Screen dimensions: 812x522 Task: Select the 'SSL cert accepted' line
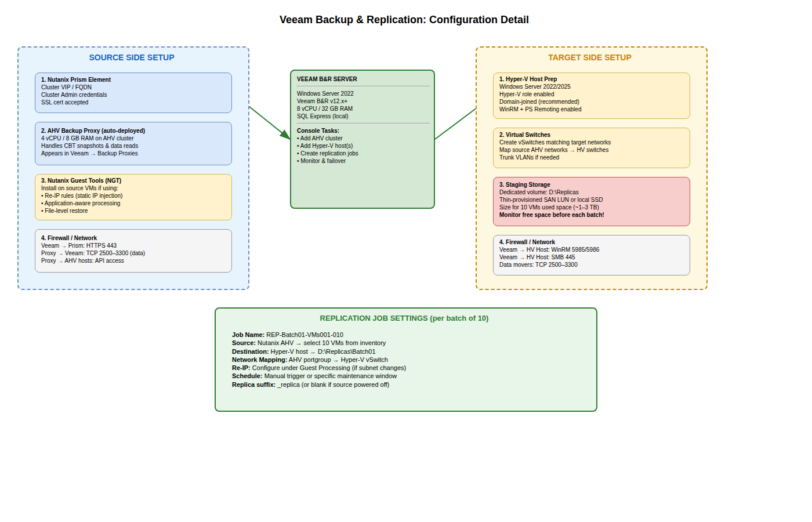point(65,102)
